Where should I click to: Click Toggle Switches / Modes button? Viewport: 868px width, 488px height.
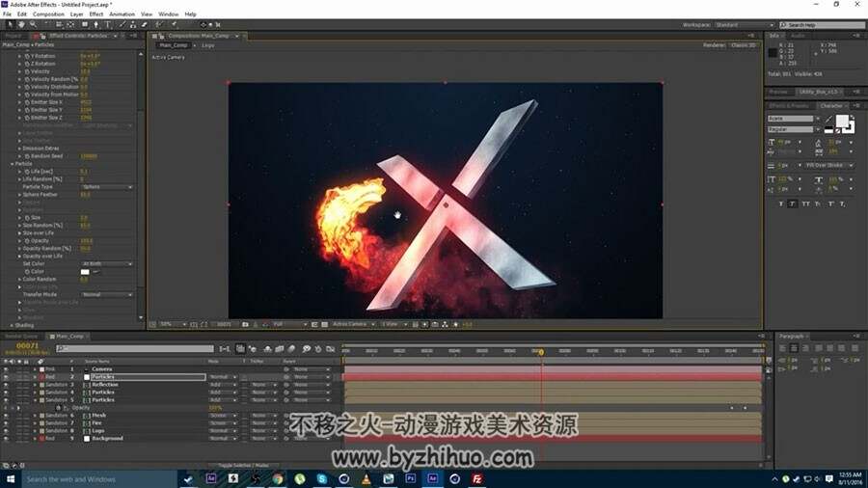(244, 465)
